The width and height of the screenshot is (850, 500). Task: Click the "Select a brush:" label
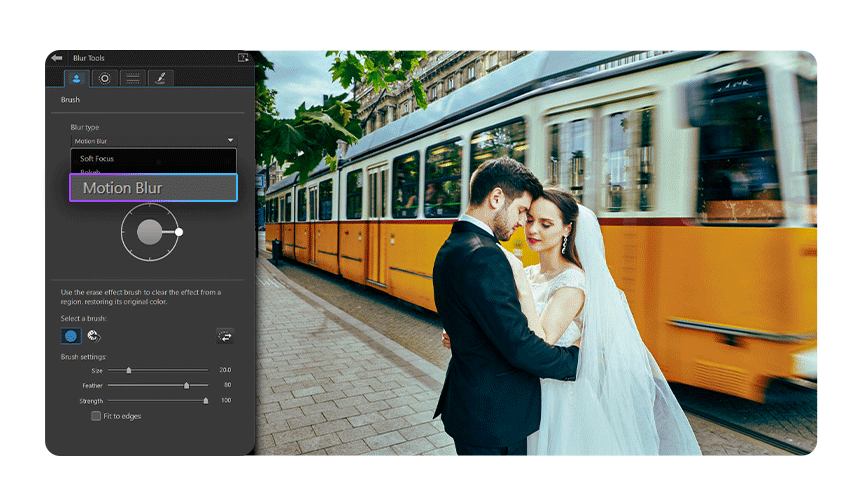coord(83,318)
